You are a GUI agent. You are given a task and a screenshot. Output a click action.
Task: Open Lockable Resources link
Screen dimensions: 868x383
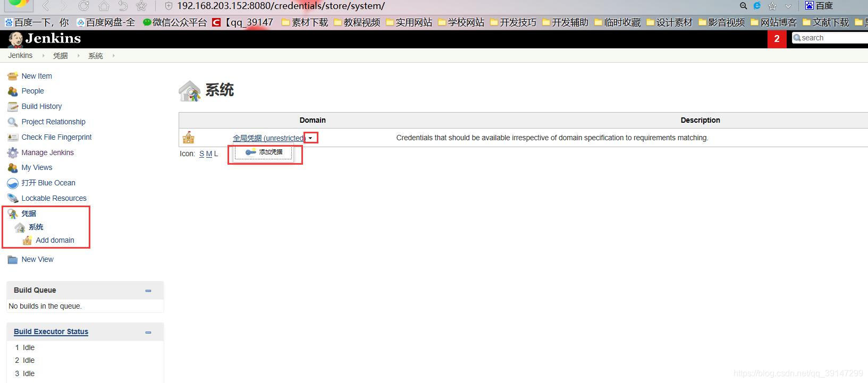click(54, 198)
